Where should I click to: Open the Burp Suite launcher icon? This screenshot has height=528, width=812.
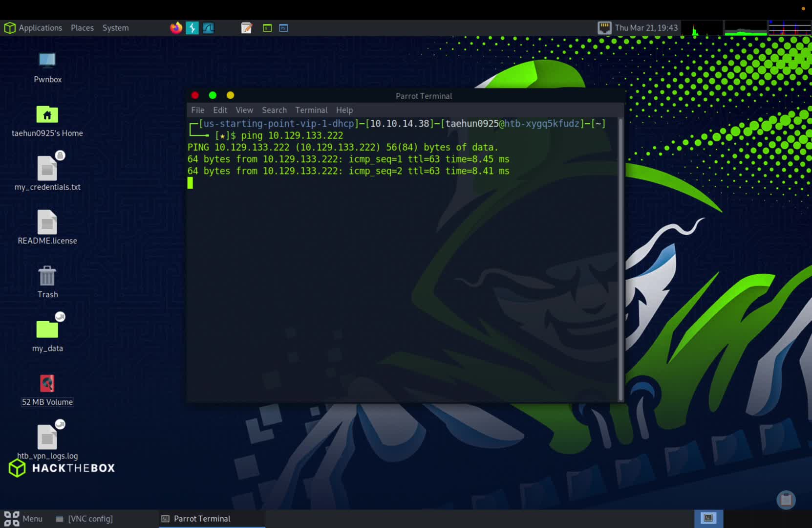point(192,28)
